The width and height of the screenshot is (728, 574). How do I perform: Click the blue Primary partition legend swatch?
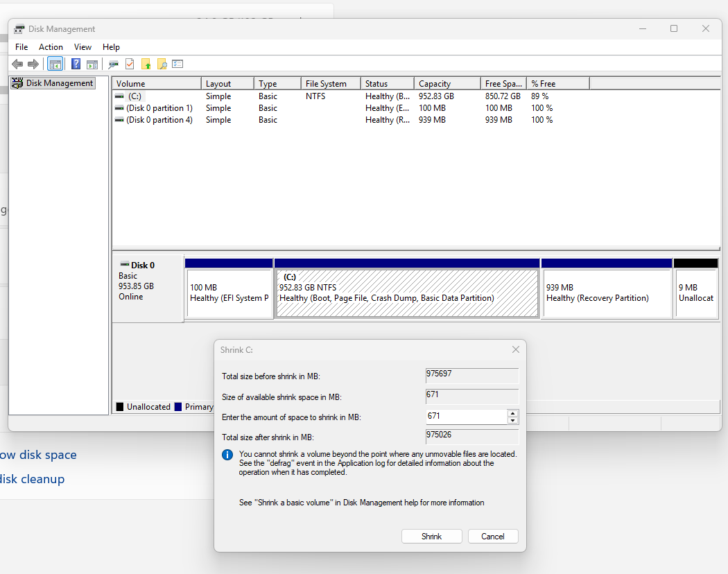pyautogui.click(x=177, y=407)
